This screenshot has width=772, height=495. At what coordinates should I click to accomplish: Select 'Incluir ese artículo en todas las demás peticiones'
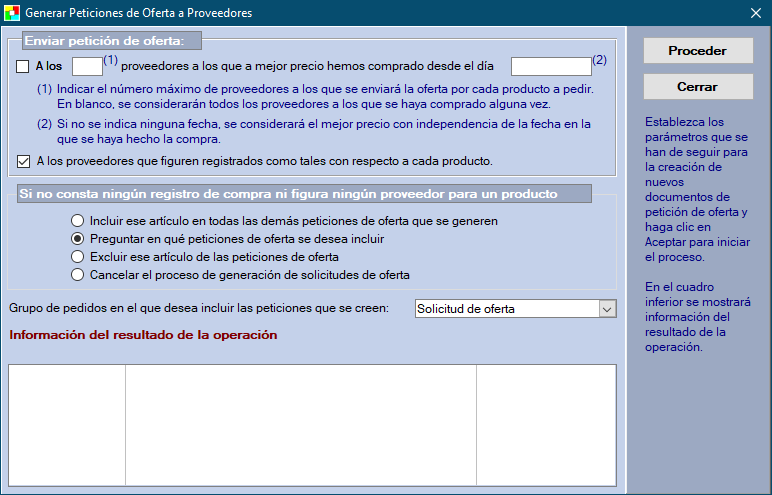[77, 220]
